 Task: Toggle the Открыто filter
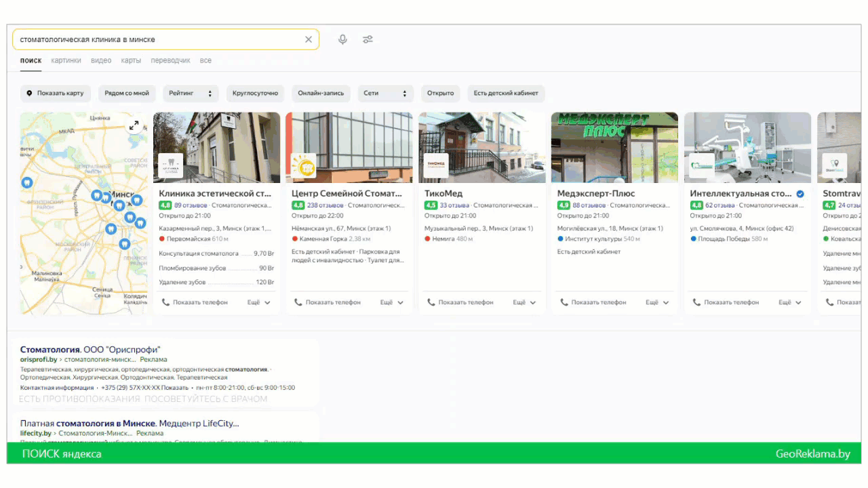click(441, 94)
